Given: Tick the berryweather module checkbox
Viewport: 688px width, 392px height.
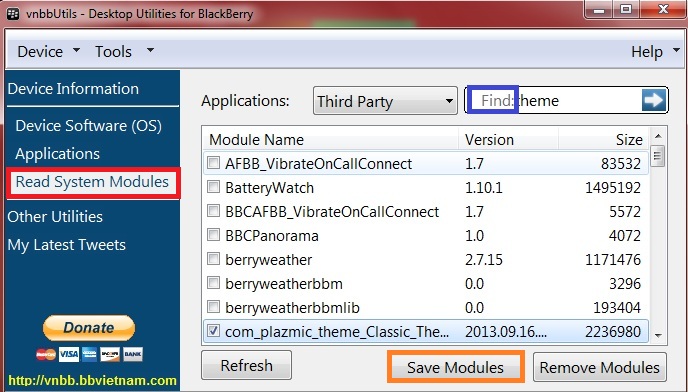Looking at the screenshot, I should (x=213, y=259).
